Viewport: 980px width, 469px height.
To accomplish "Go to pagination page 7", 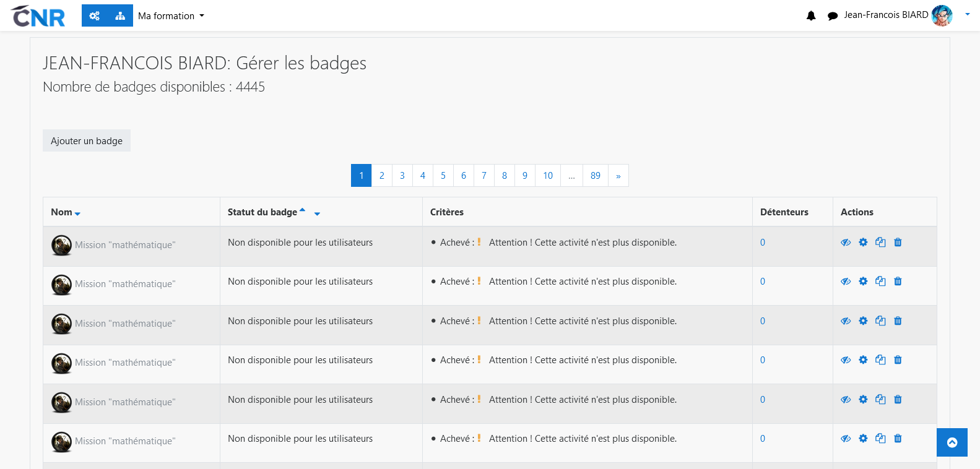I will (484, 176).
